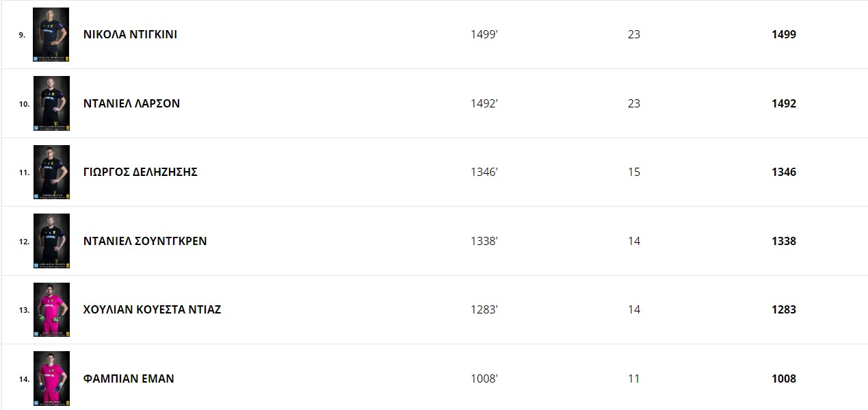Image resolution: width=868 pixels, height=410 pixels.
Task: Click the name ΝΤΑΝΙΕΛ ΛΑΡΣΟΝ
Action: coord(131,103)
